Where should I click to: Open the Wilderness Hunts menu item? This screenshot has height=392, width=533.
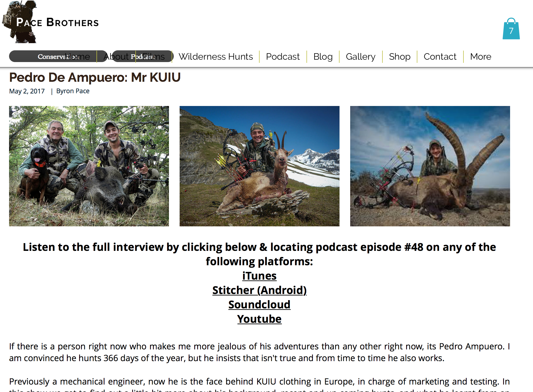[216, 56]
